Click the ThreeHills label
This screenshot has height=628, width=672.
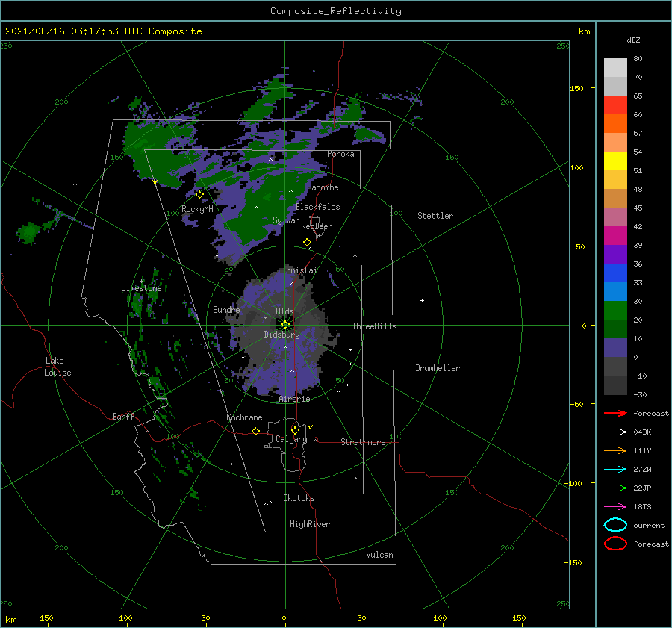pyautogui.click(x=374, y=326)
